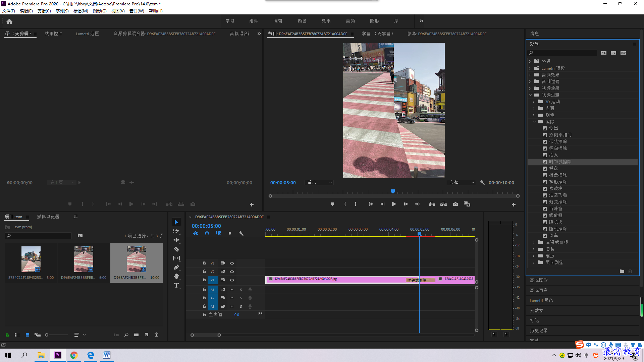
Task: Step back one frame in program monitor
Action: (382, 204)
